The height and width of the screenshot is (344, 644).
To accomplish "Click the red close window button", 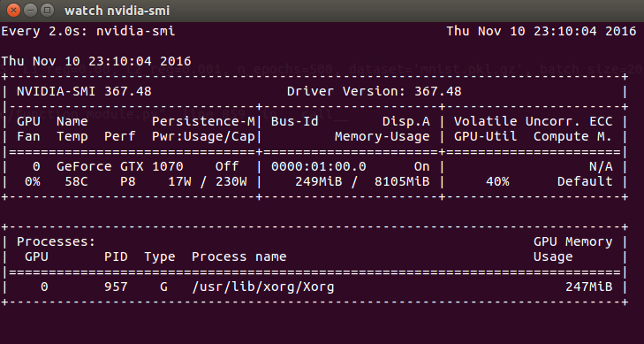I will 13,11.
